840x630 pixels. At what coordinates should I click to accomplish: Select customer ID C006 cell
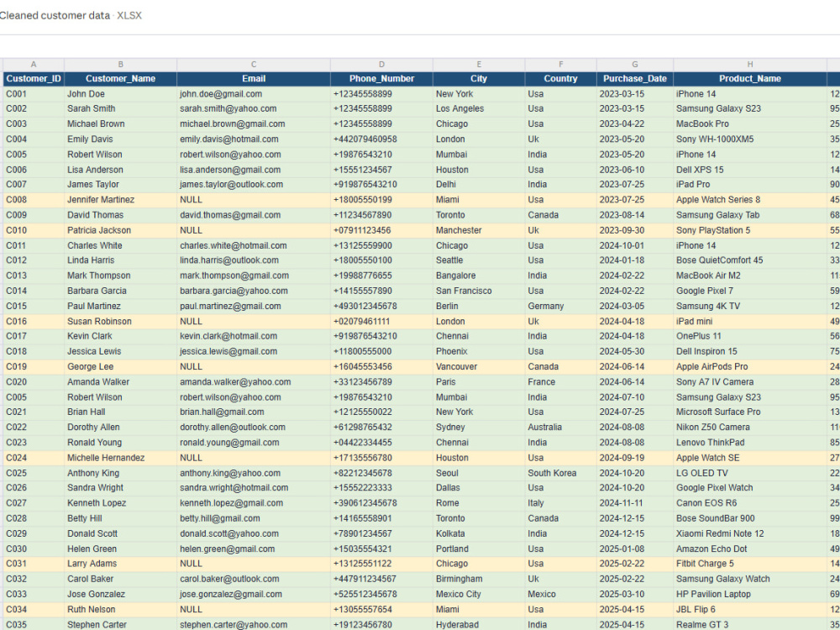(34, 170)
